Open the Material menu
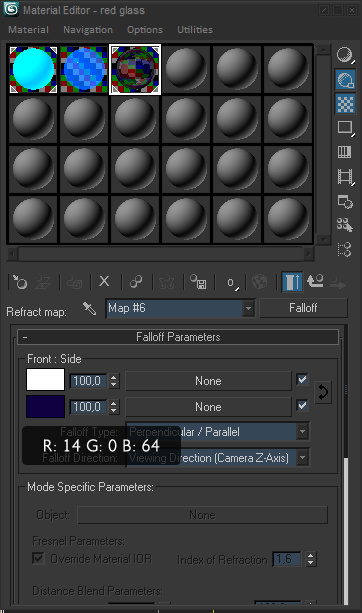Viewport: 362px width, 613px height. tap(29, 30)
